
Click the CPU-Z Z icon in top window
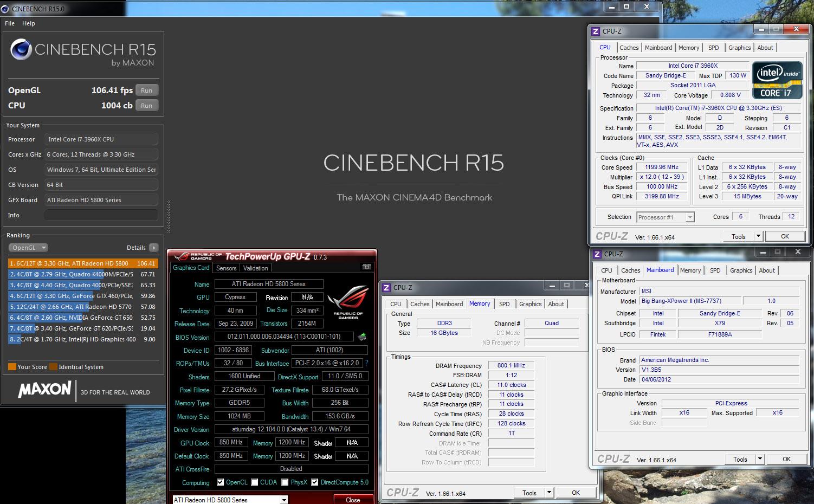(596, 31)
